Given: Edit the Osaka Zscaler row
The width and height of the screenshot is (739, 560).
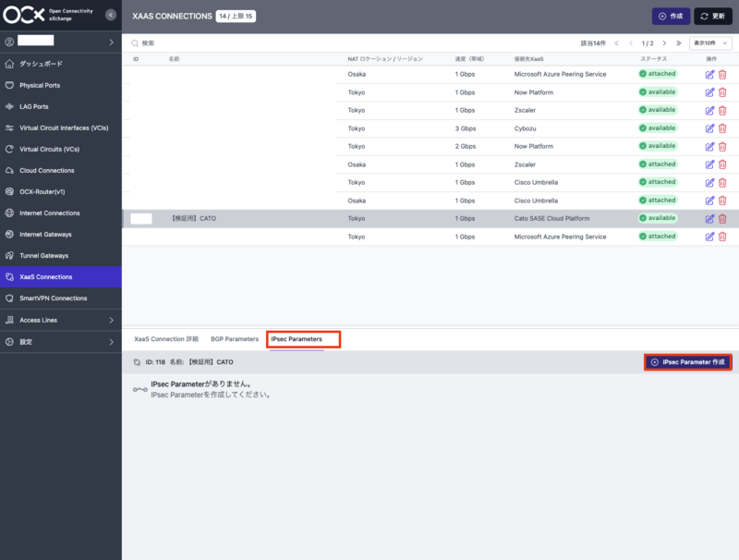Looking at the screenshot, I should [x=709, y=164].
